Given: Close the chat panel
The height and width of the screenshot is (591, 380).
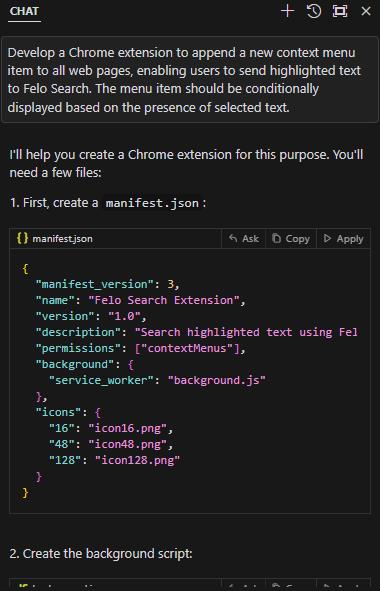Looking at the screenshot, I should [366, 11].
